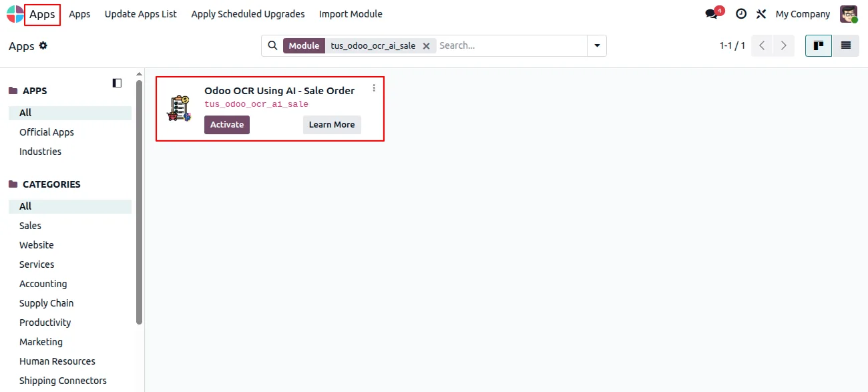The width and height of the screenshot is (868, 392).
Task: Select Official Apps filter
Action: [70, 132]
